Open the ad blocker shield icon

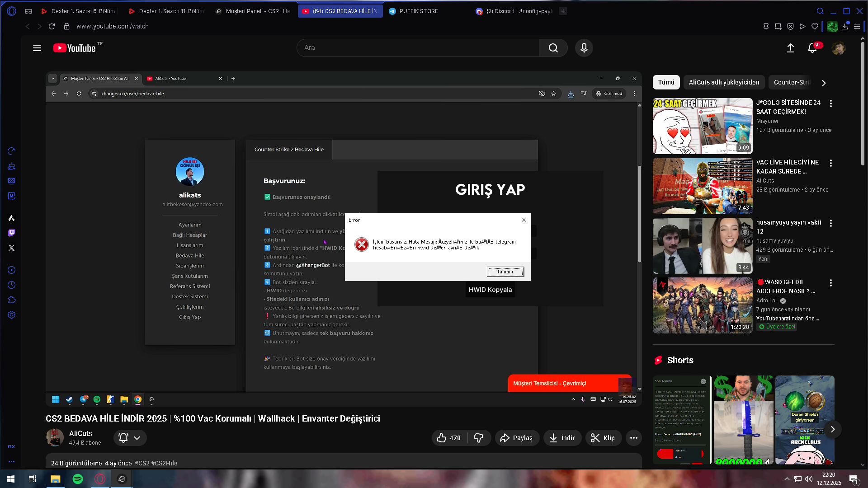tap(790, 26)
